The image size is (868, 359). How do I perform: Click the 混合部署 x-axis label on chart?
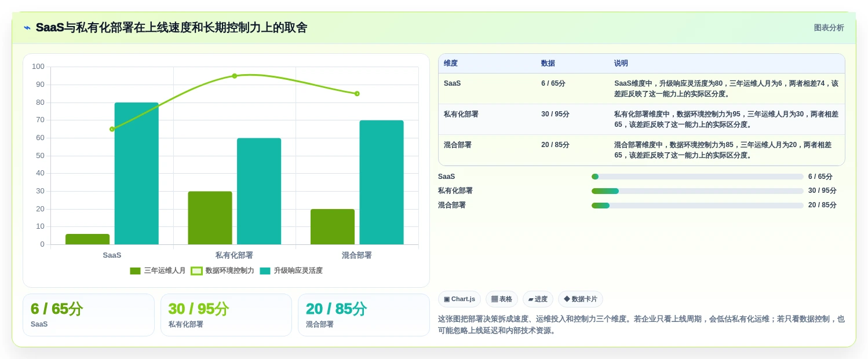click(357, 255)
